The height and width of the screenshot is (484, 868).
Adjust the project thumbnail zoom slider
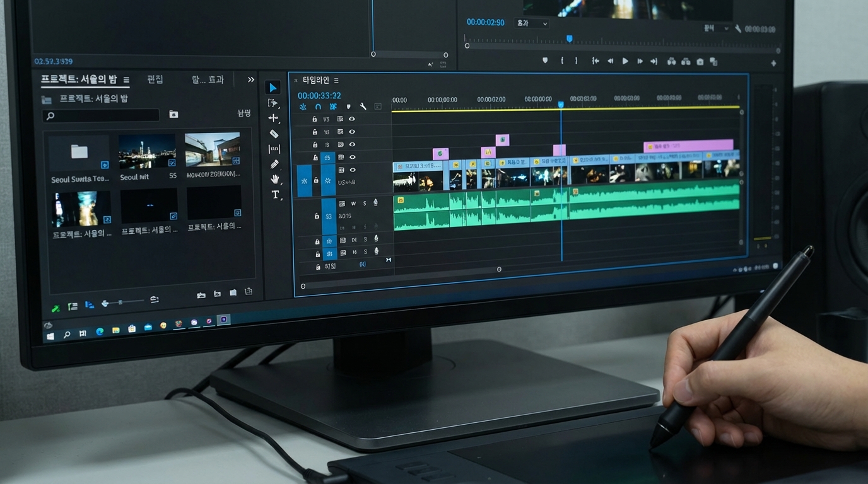pos(120,302)
